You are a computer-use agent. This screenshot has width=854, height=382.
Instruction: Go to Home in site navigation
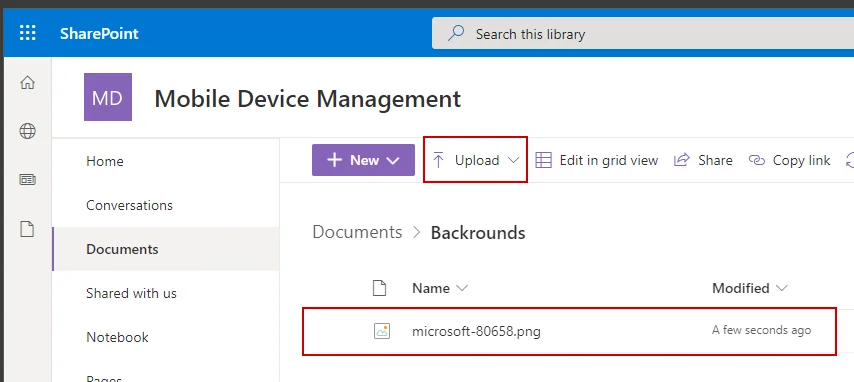point(105,161)
